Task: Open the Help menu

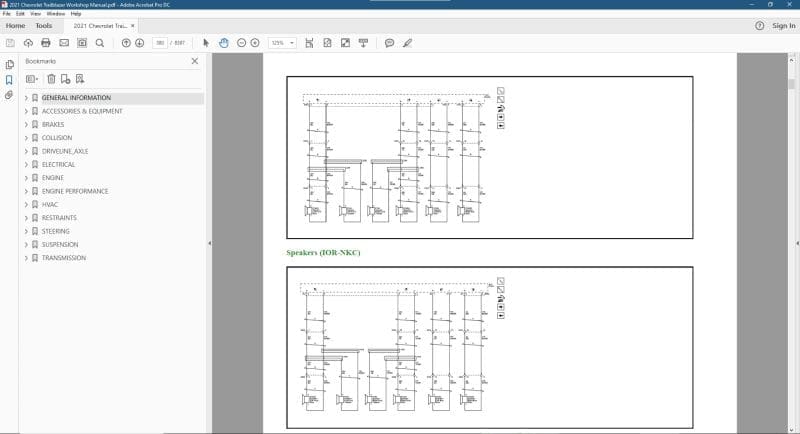Action: (x=76, y=14)
